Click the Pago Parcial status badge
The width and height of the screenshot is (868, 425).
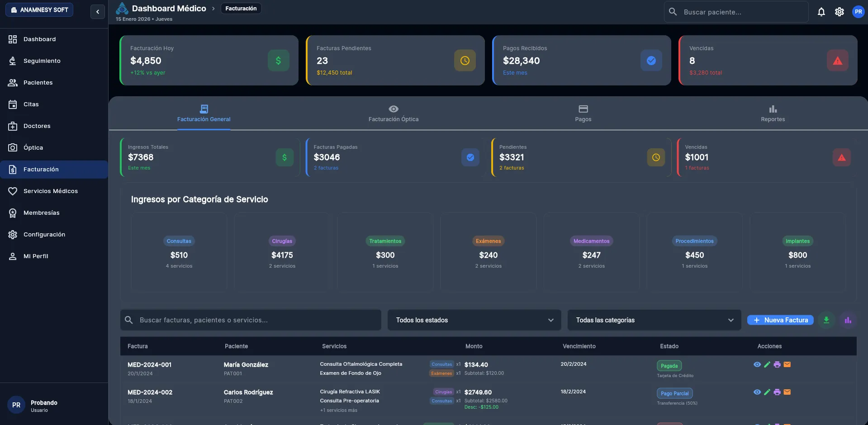(x=674, y=393)
